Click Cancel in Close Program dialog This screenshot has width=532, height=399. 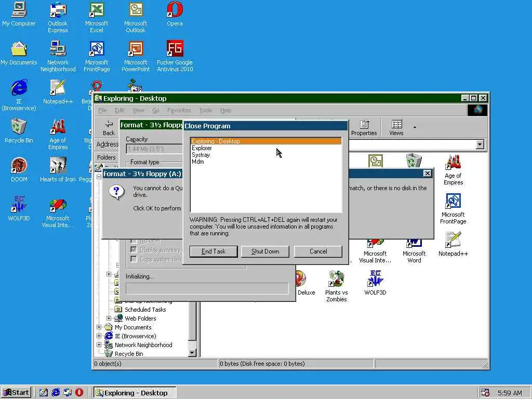tap(318, 251)
